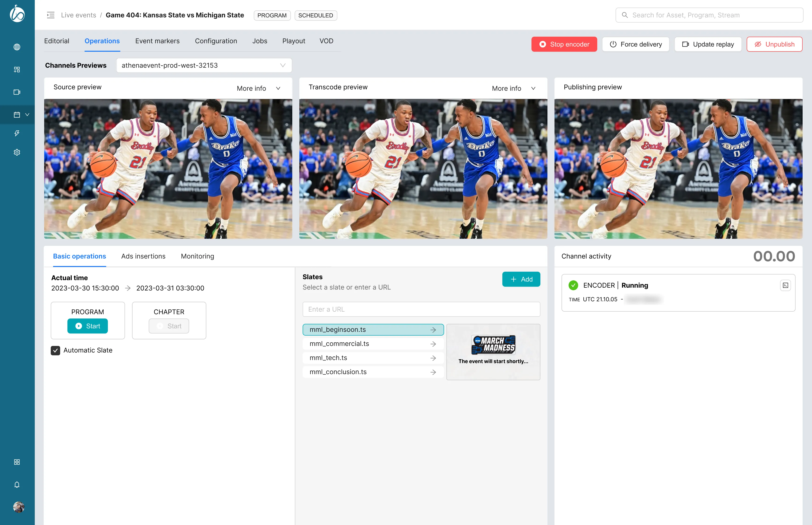Open the Channels Previews dropdown
The width and height of the screenshot is (812, 525).
pyautogui.click(x=204, y=65)
